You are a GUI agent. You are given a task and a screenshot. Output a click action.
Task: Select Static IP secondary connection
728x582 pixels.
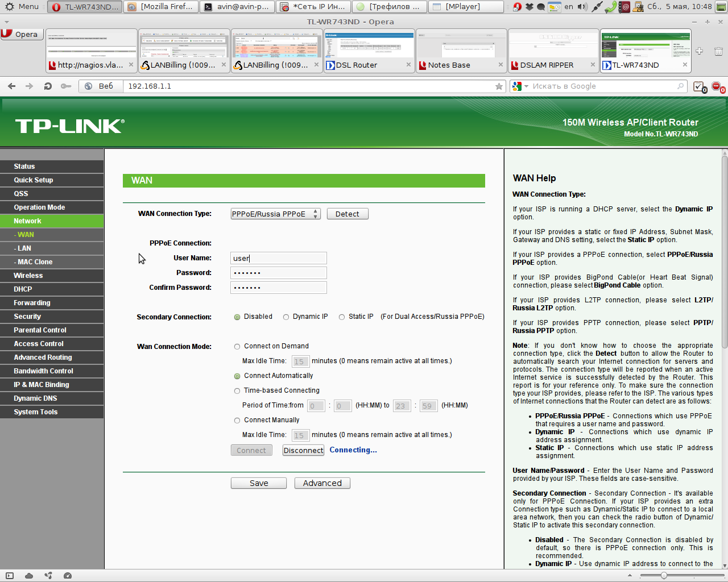click(x=342, y=317)
